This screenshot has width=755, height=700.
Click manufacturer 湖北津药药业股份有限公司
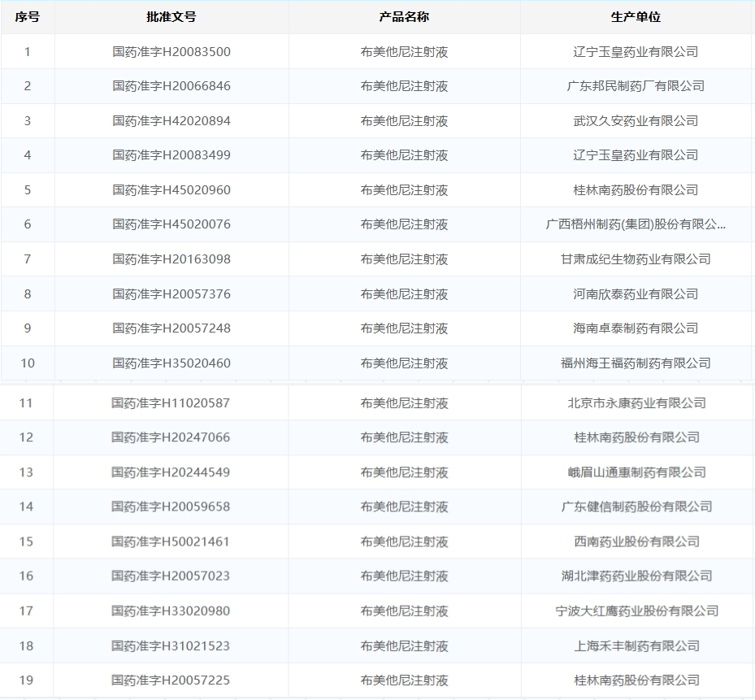point(636,576)
